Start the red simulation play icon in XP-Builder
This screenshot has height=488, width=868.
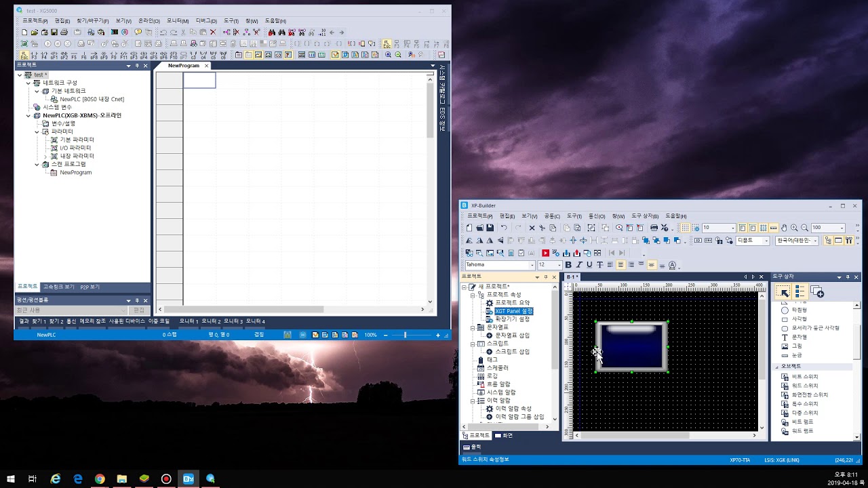[545, 252]
